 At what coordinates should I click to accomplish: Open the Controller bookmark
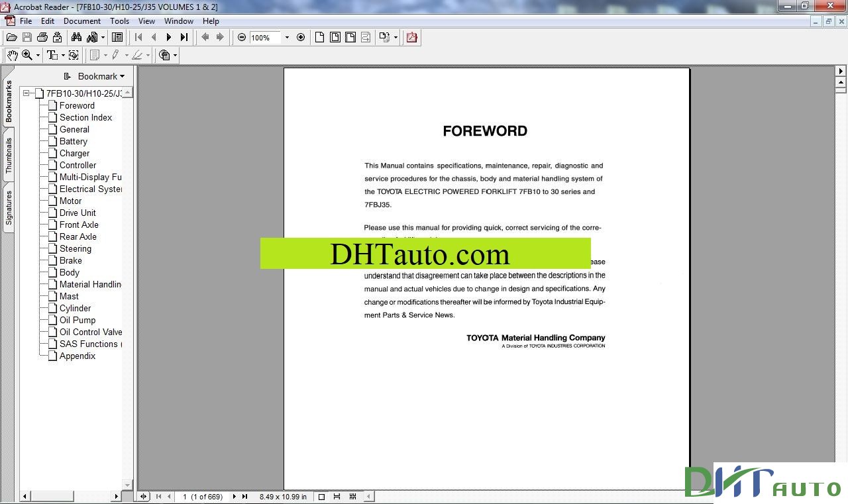pyautogui.click(x=78, y=165)
